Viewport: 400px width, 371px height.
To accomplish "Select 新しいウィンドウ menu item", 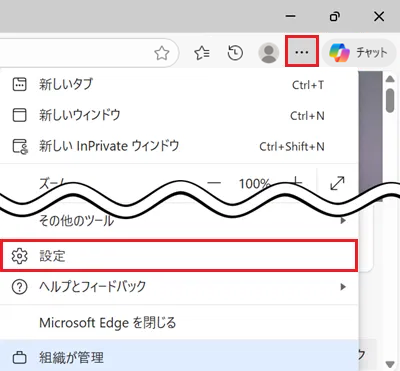I will [179, 115].
